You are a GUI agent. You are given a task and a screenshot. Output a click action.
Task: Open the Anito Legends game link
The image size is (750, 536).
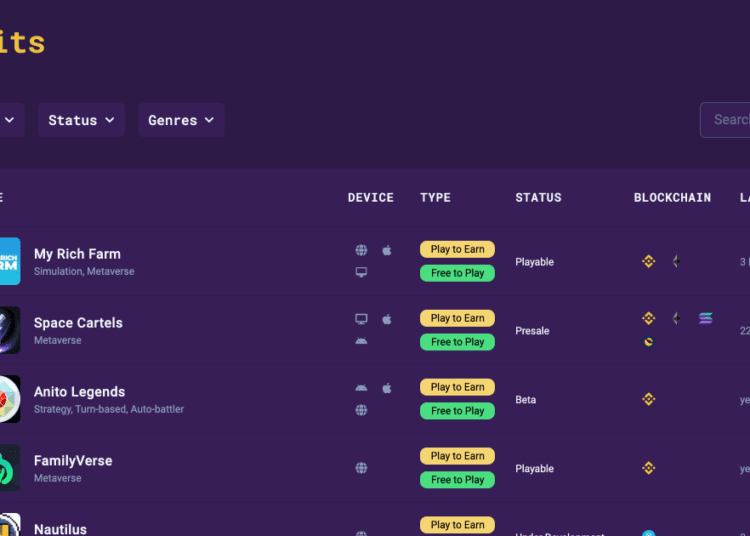[x=79, y=392]
